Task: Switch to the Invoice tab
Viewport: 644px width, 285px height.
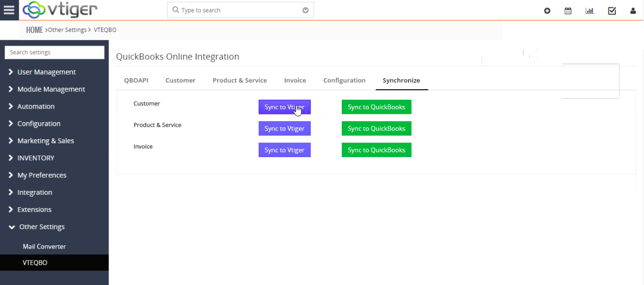Action: [295, 80]
